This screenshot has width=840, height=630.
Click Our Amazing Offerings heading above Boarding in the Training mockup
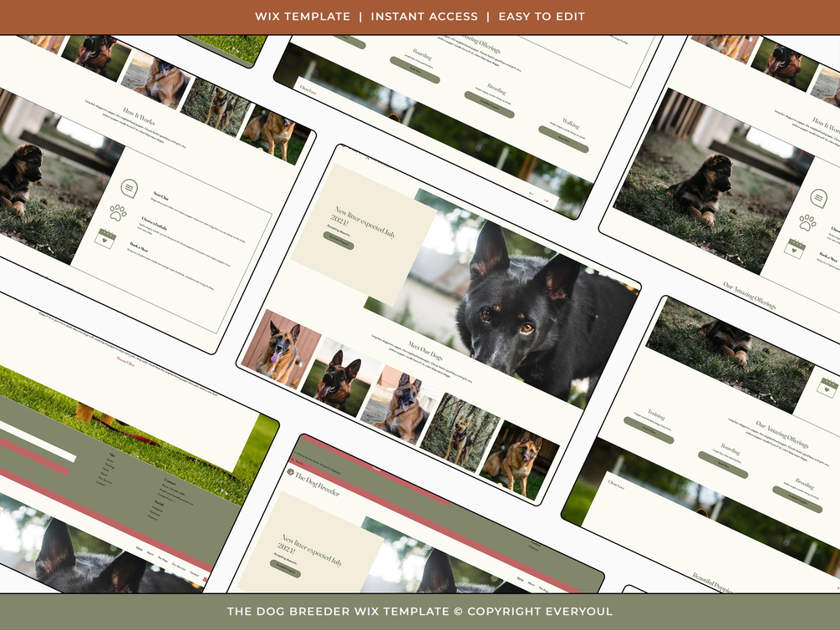782,434
